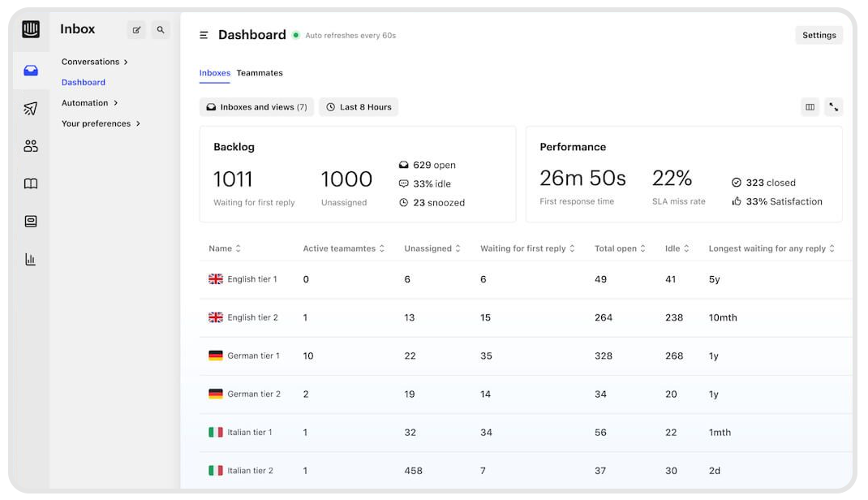Open the Contacts people icon

pos(31,145)
